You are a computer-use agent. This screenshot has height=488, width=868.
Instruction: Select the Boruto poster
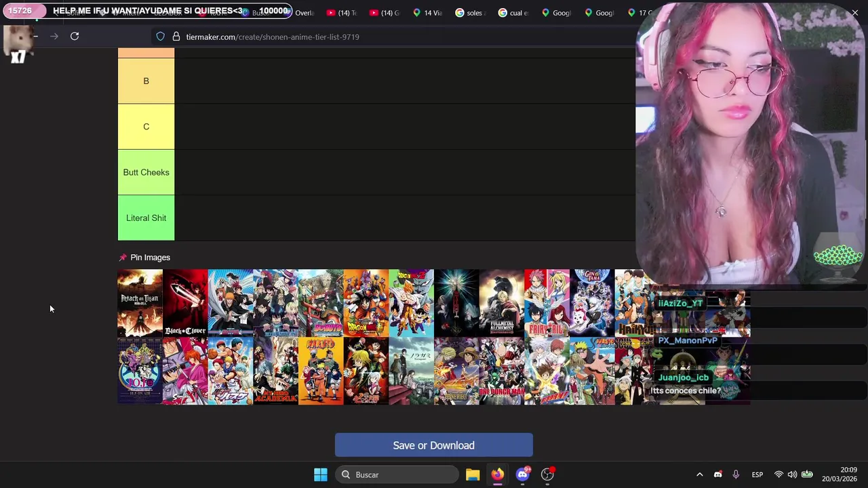click(321, 303)
